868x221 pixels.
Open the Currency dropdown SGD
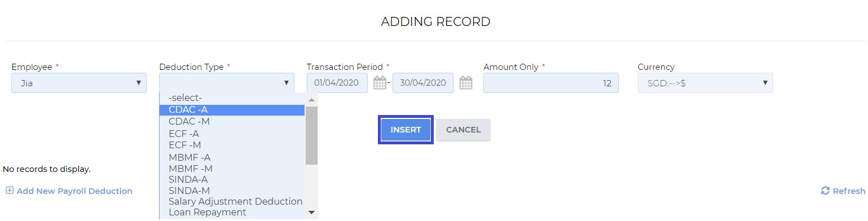click(x=705, y=83)
